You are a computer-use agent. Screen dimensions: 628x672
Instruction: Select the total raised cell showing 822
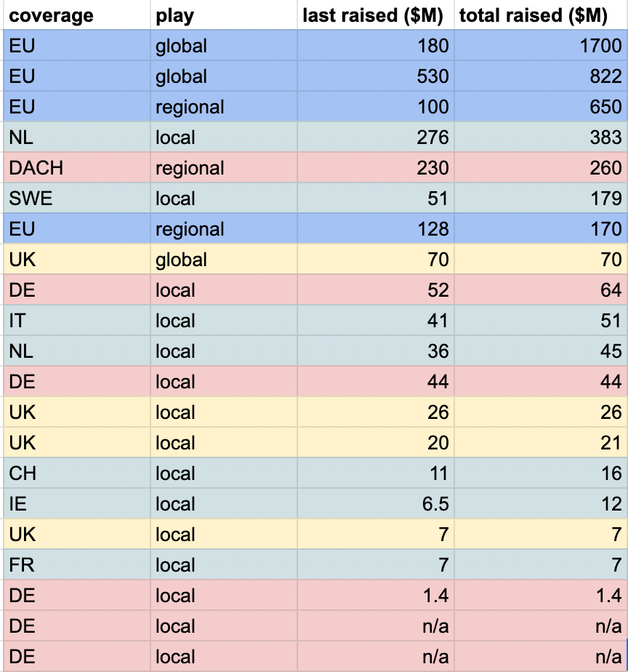541,76
